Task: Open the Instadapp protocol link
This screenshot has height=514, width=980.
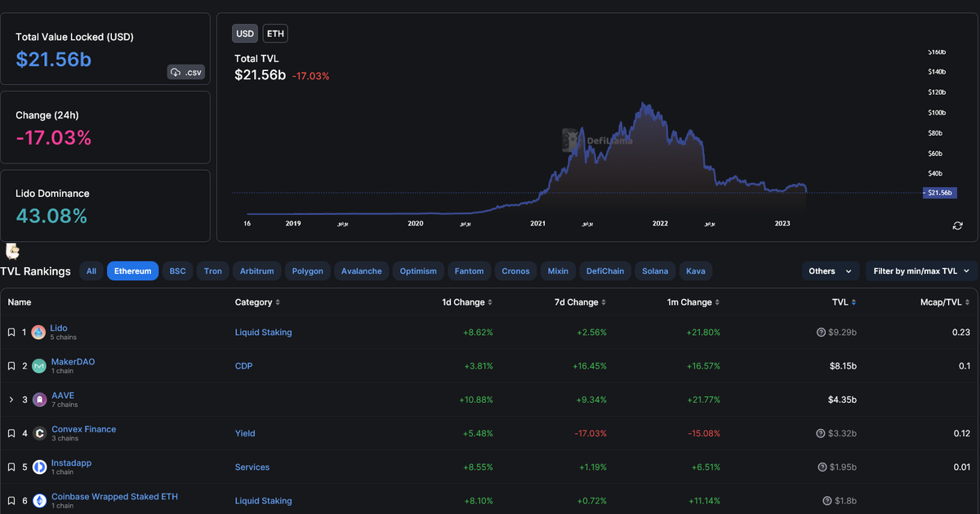Action: (72, 463)
